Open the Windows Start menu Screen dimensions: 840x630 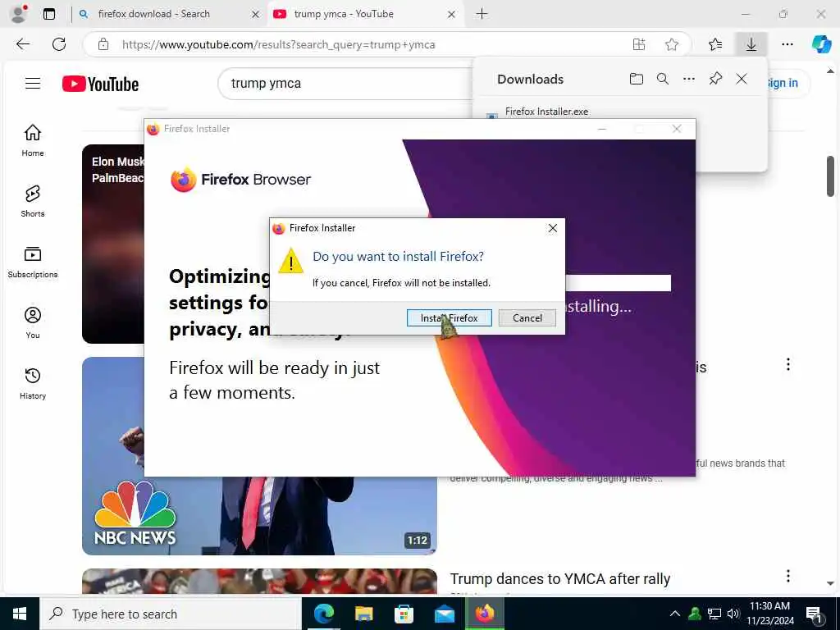click(20, 614)
